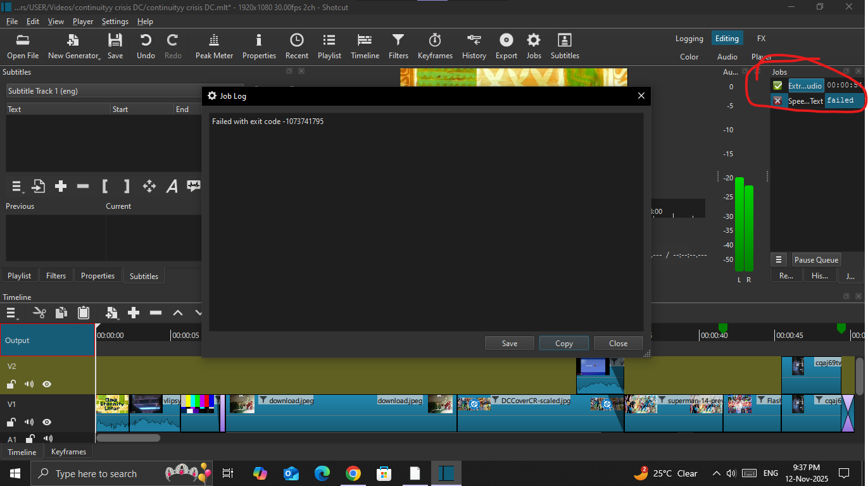Switch to the Keyframes tab
The height and width of the screenshot is (486, 868).
68,452
